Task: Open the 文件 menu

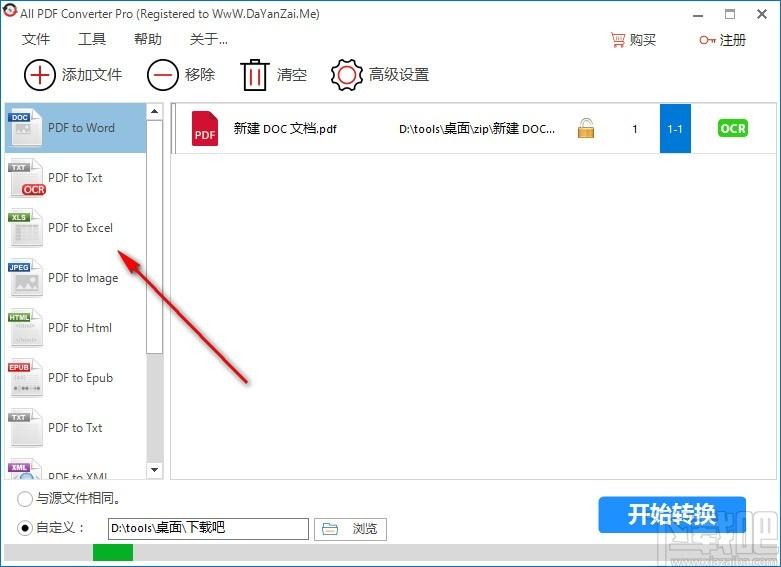Action: pos(36,39)
